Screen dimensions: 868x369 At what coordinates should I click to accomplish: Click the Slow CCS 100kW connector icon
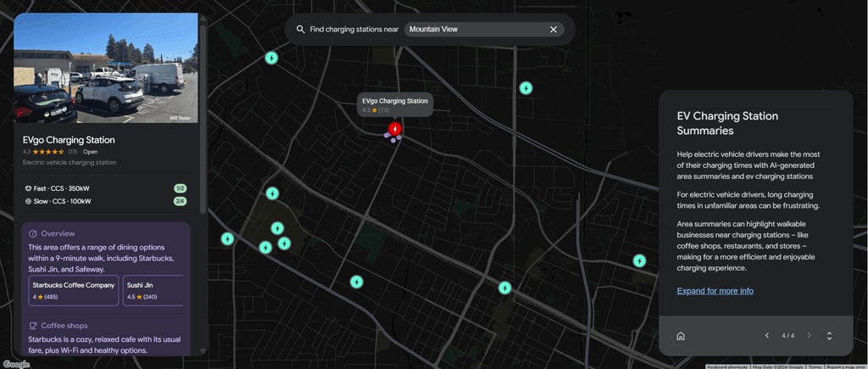click(x=28, y=201)
